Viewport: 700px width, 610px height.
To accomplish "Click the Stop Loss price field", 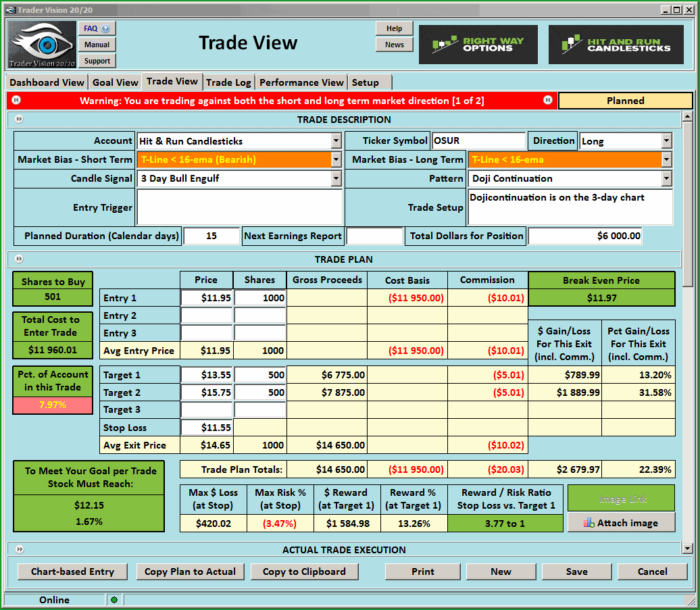I will (207, 428).
